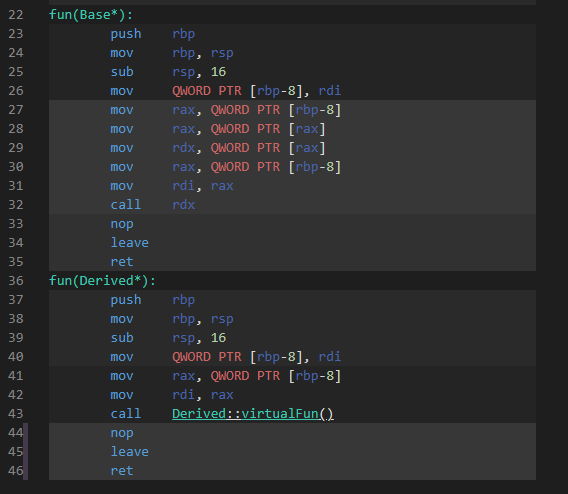Click 'rdi, rax' on line 42
Image resolution: width=568 pixels, height=494 pixels.
tap(202, 395)
